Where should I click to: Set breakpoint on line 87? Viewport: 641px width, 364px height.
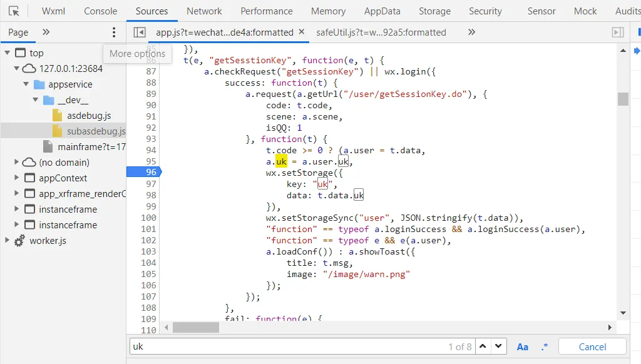point(151,71)
